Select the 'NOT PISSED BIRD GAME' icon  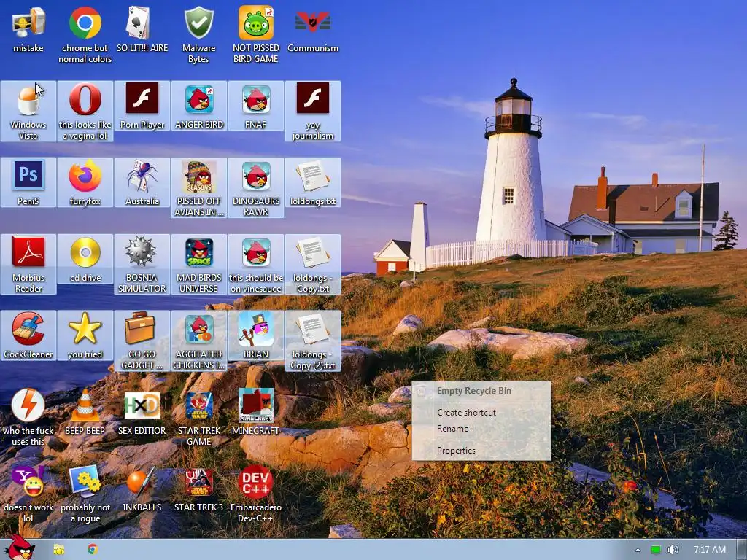256,34
